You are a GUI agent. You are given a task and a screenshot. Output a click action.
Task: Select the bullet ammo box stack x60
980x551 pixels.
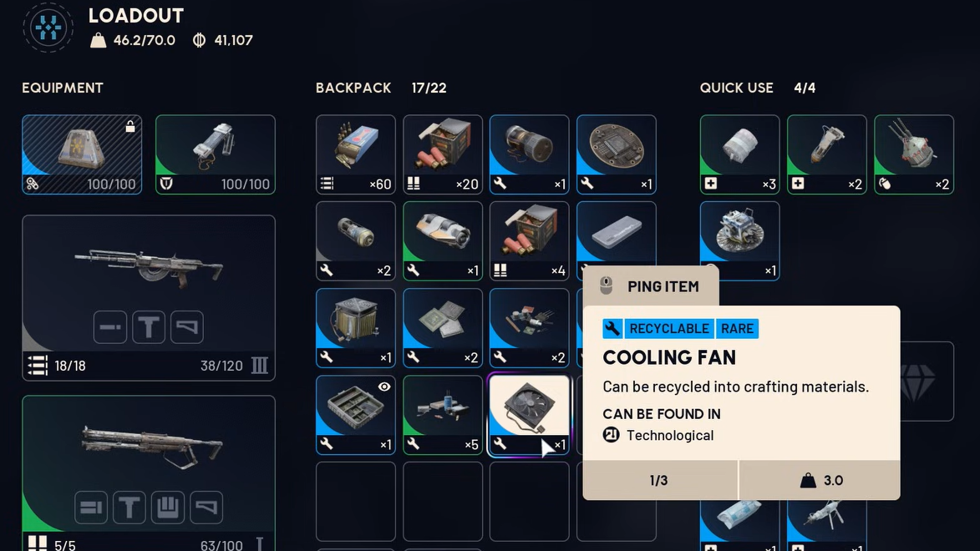coord(356,154)
